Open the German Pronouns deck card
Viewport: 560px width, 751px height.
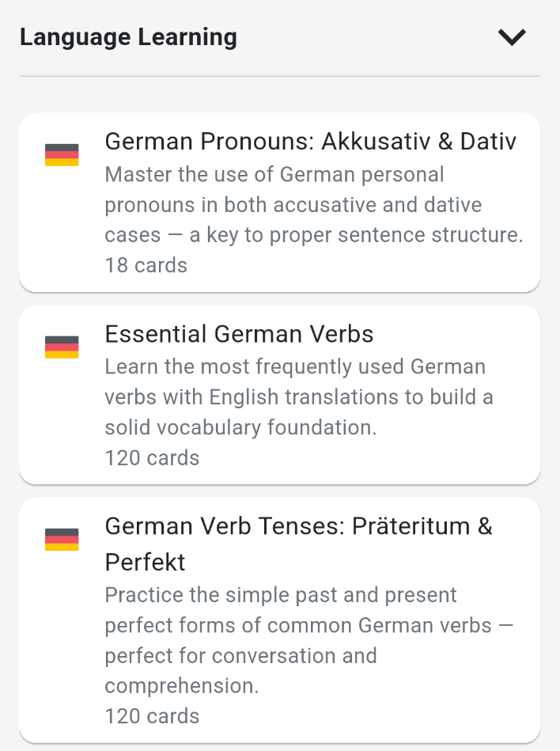(x=280, y=202)
